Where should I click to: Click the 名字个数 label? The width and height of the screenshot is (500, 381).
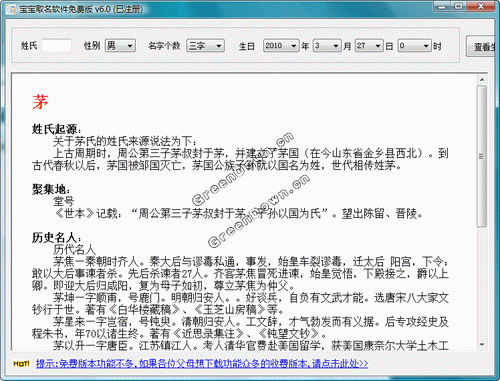click(x=164, y=46)
